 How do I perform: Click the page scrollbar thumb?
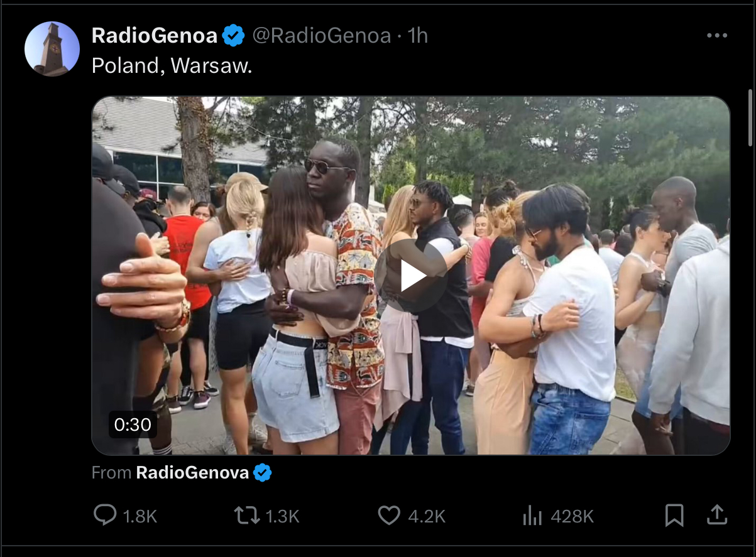749,117
